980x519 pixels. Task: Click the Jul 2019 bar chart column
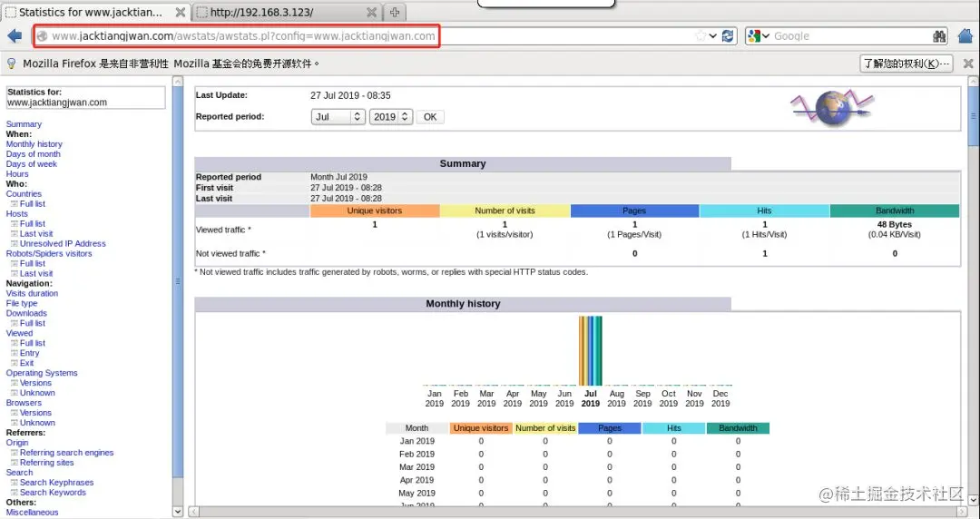coord(590,351)
